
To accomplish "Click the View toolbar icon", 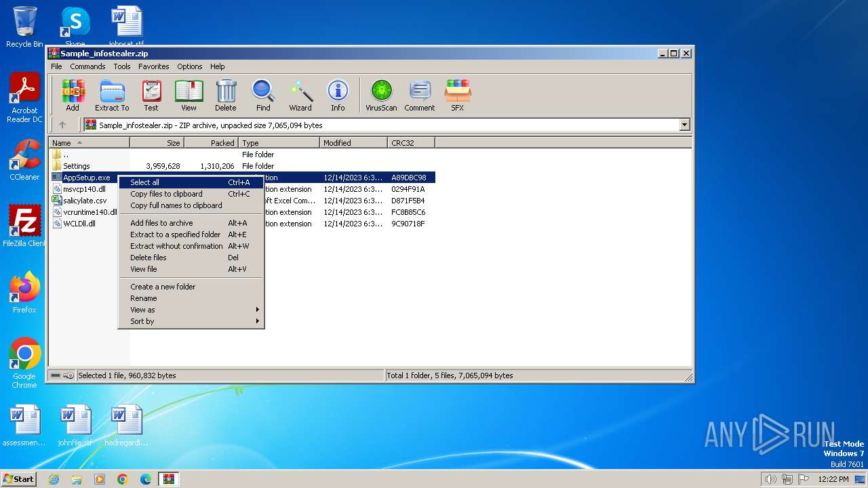I will point(189,95).
